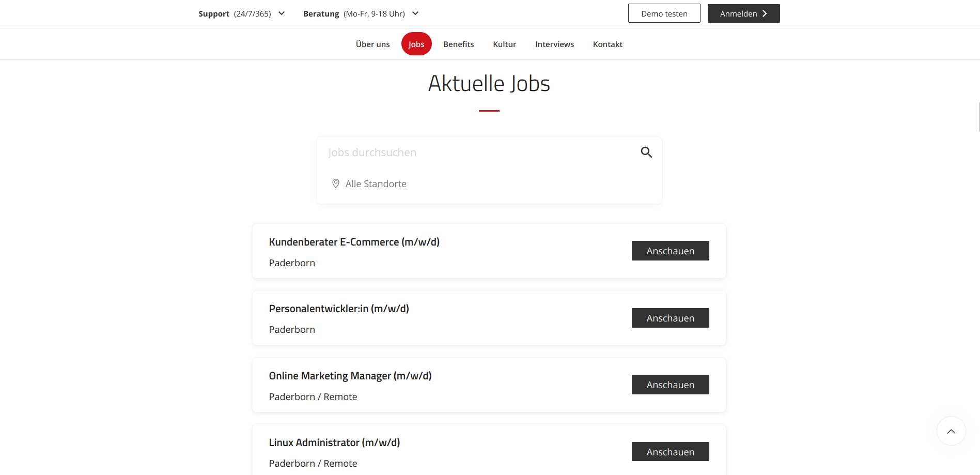The height and width of the screenshot is (475, 980).
Task: View the Linux Administrator job
Action: pos(671,452)
